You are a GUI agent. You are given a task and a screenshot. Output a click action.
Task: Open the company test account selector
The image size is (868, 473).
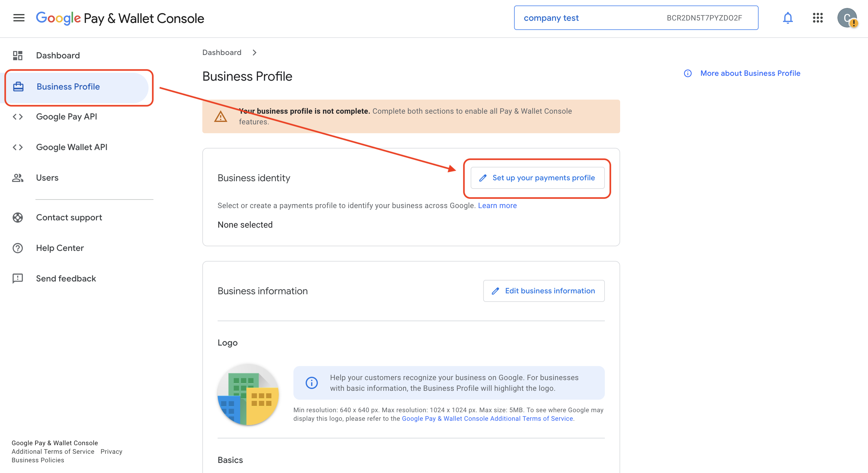(x=636, y=18)
